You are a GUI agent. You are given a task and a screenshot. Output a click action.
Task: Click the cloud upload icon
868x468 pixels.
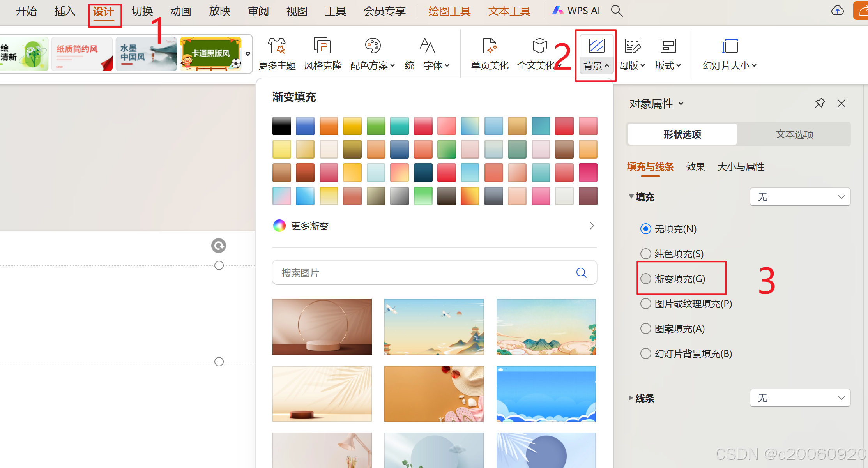click(x=837, y=11)
